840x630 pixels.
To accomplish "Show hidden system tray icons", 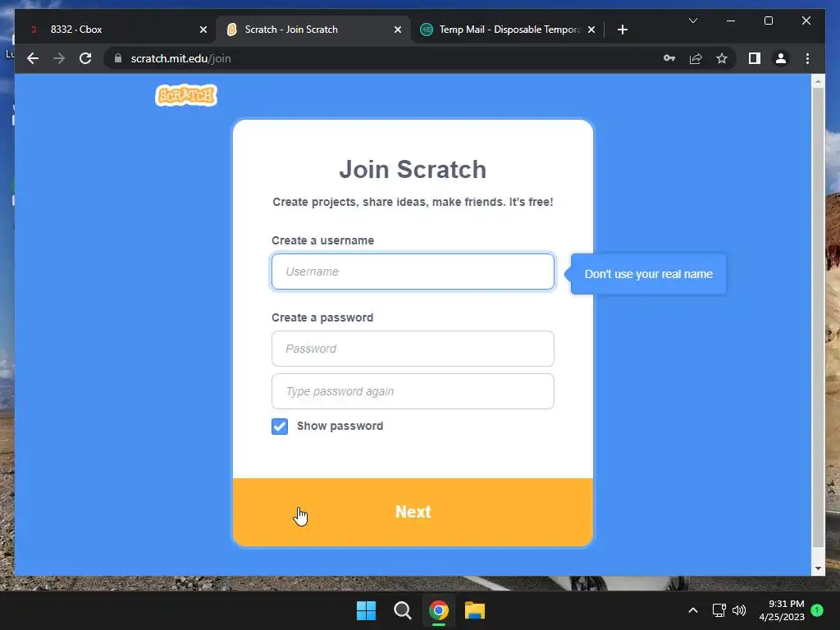I will coord(692,610).
